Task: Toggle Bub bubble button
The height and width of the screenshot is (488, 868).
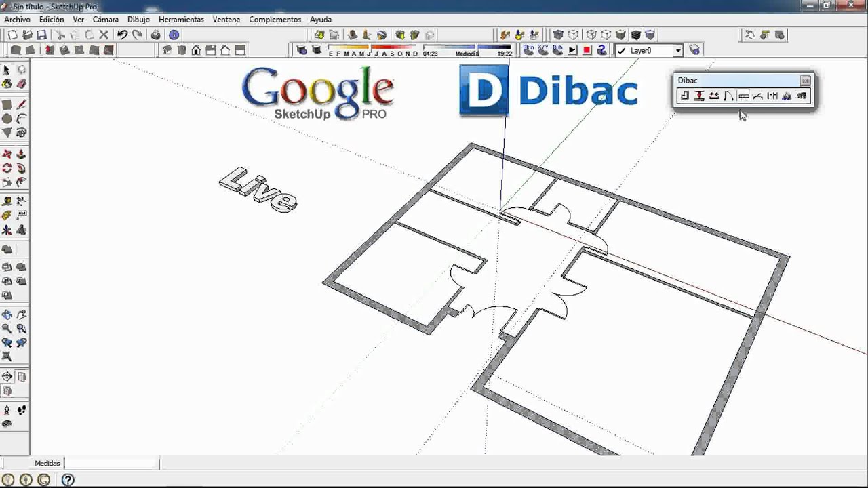Action: pos(557,50)
